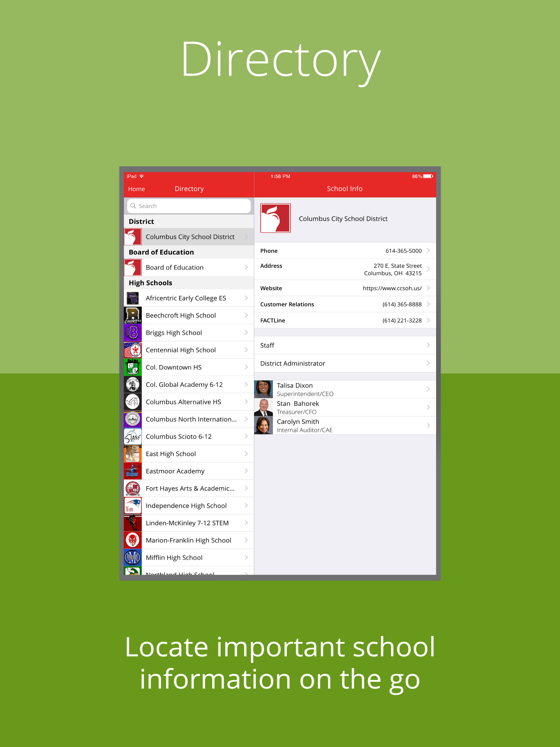This screenshot has height=747, width=560.
Task: Select East High School name
Action: point(171,454)
